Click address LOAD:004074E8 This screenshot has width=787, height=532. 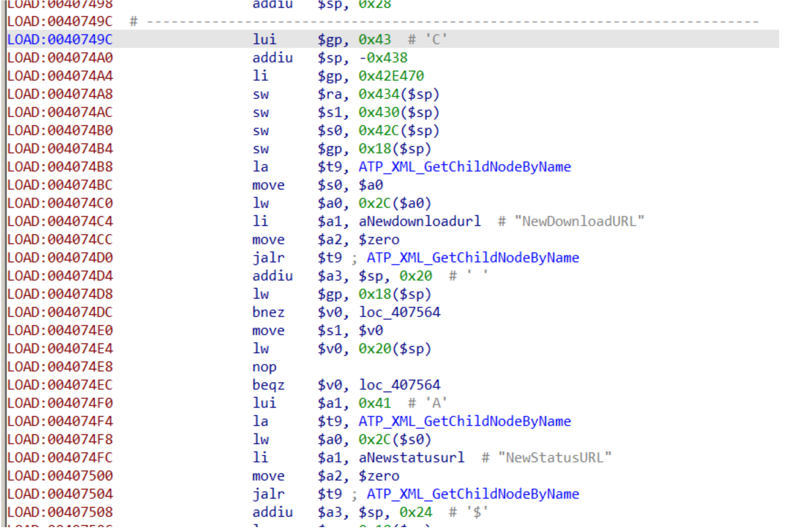click(x=60, y=367)
